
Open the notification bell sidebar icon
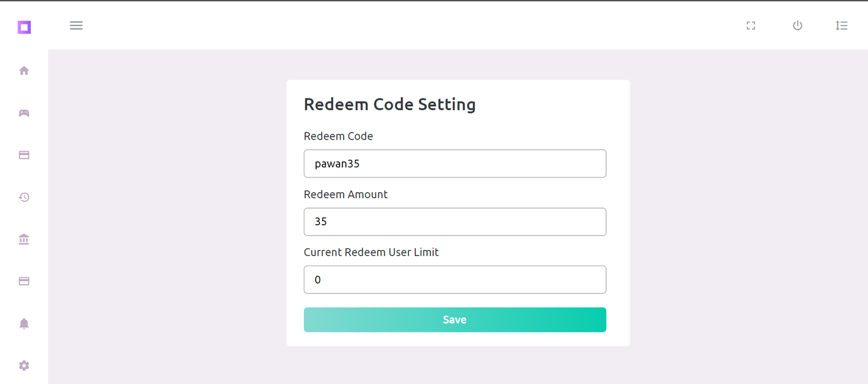[24, 324]
